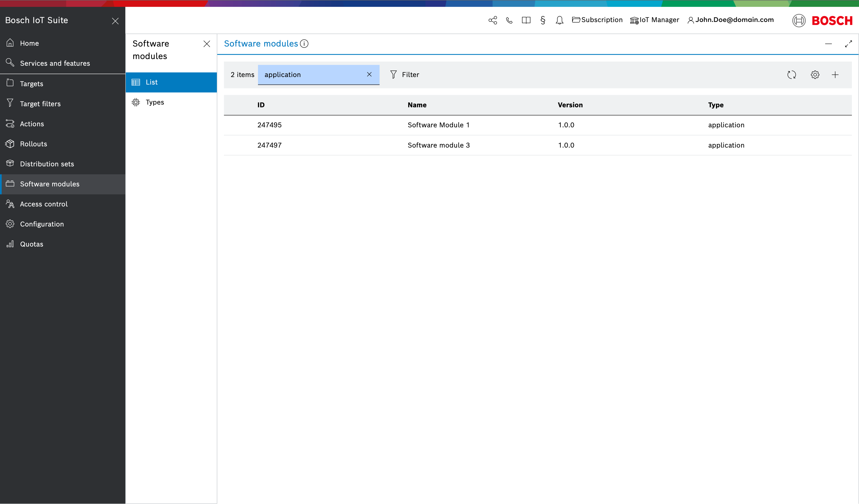Open the documentation book icon
This screenshot has width=859, height=504.
coord(526,20)
